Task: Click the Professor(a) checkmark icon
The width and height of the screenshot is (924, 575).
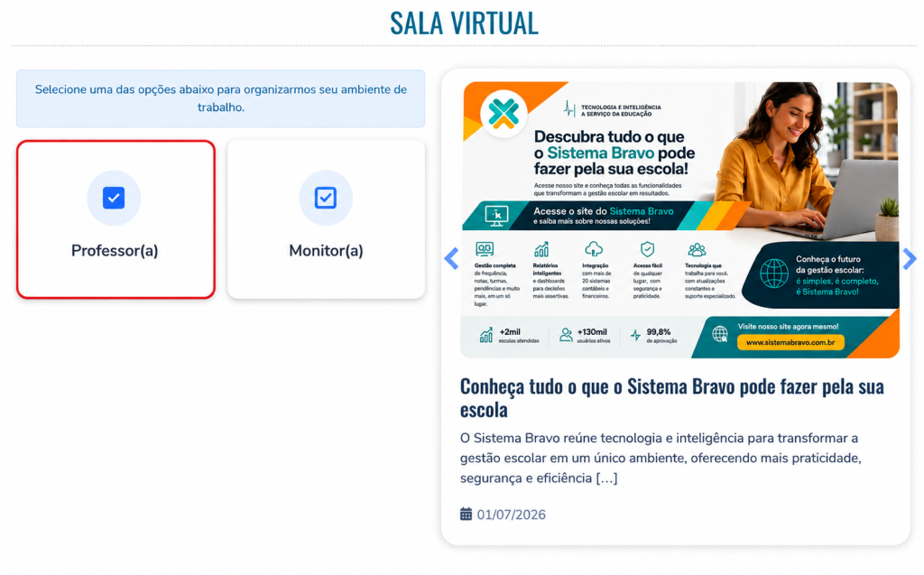Action: [114, 198]
